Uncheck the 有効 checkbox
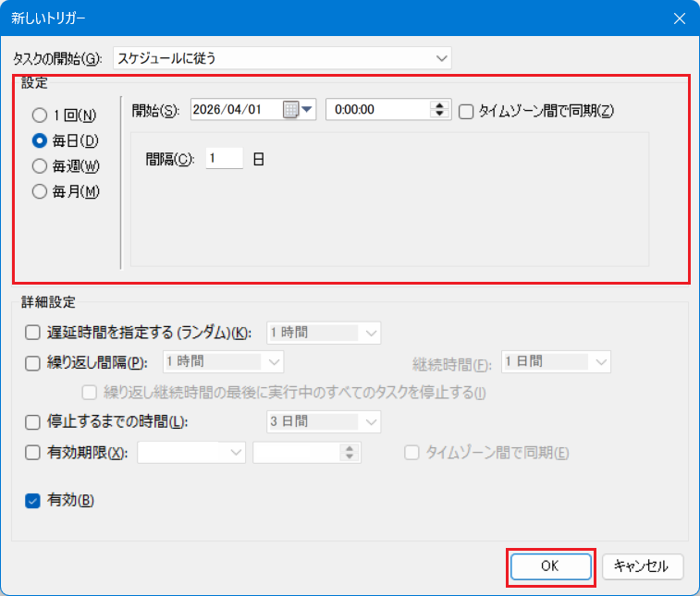 pyautogui.click(x=33, y=501)
